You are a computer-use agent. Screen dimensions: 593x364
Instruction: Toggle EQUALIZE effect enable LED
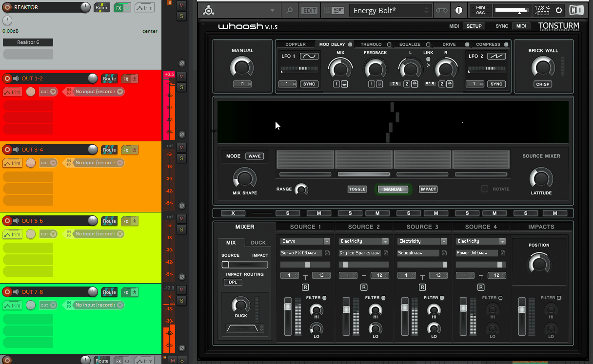click(x=428, y=44)
